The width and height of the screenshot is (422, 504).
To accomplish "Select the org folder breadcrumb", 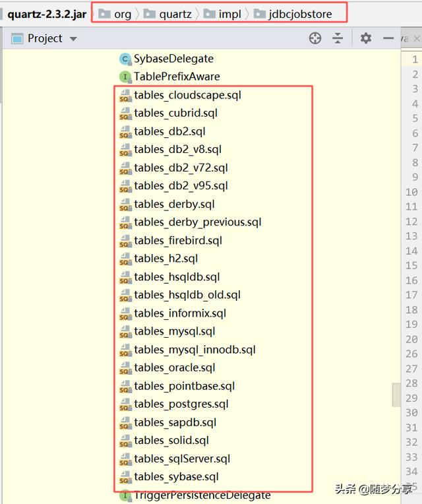I will (115, 14).
